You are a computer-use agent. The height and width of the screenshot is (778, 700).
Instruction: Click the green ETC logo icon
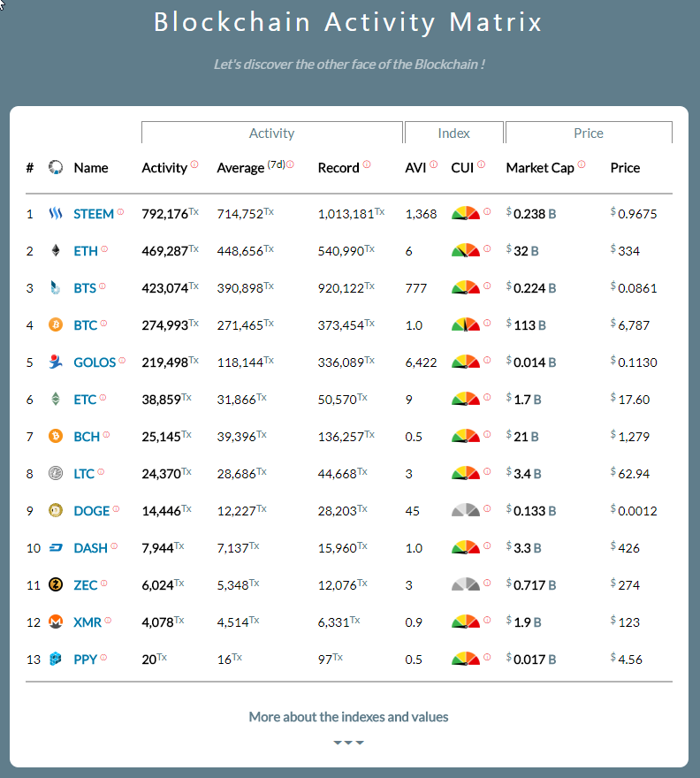[x=56, y=399]
